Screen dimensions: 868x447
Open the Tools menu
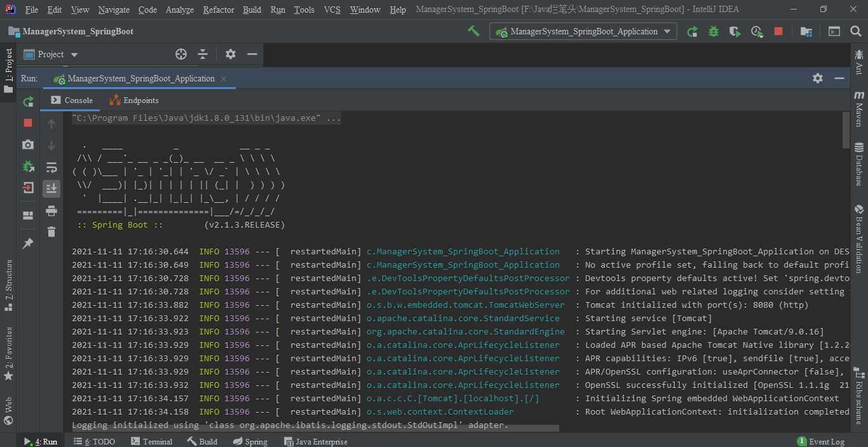(304, 10)
